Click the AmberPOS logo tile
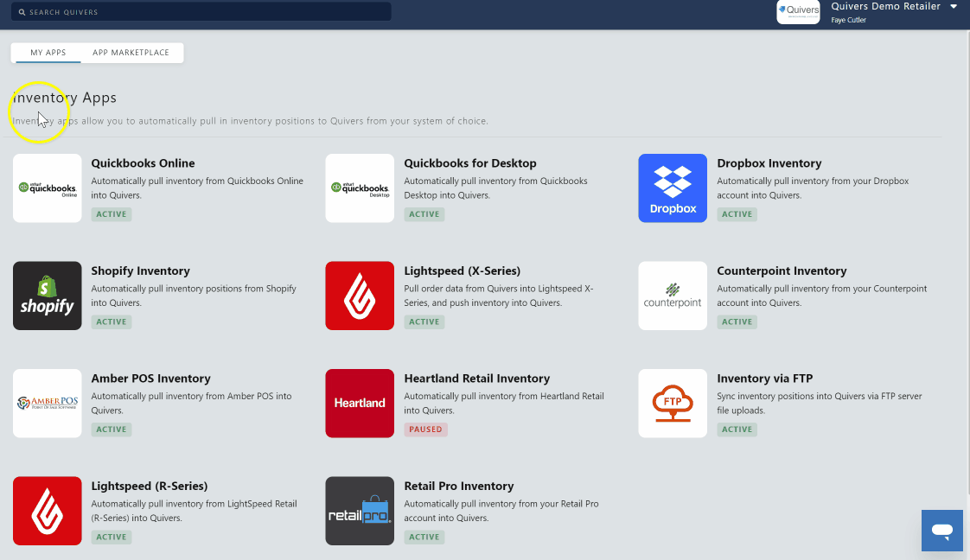This screenshot has height=560, width=970. click(47, 403)
